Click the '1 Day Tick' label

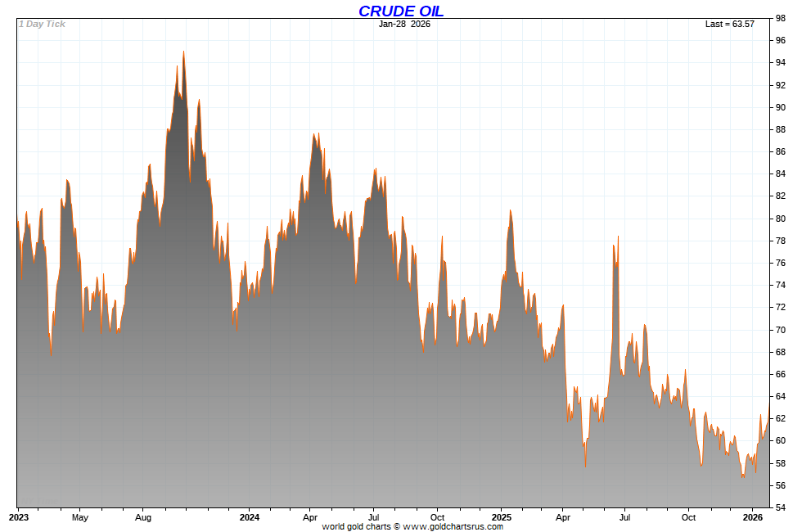pos(42,24)
